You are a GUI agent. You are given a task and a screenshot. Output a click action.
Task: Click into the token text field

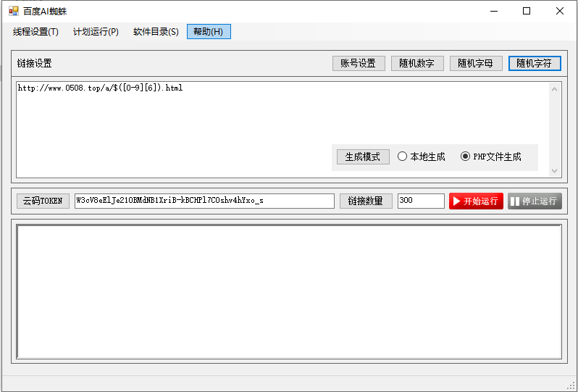(x=204, y=201)
